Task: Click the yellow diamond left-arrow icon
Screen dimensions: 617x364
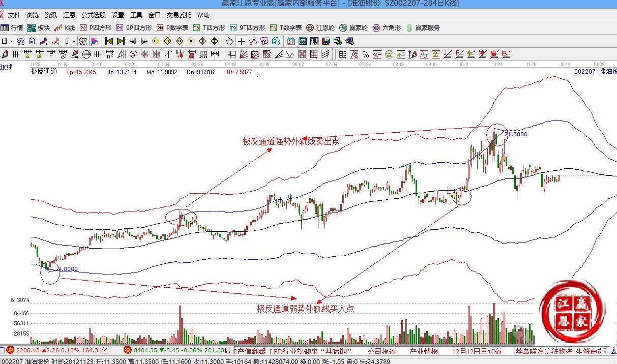Action: point(156,41)
